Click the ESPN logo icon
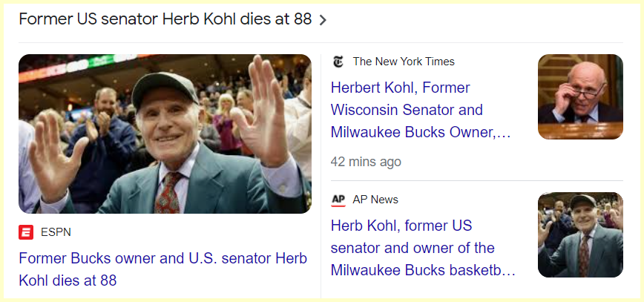The image size is (644, 302). [26, 232]
